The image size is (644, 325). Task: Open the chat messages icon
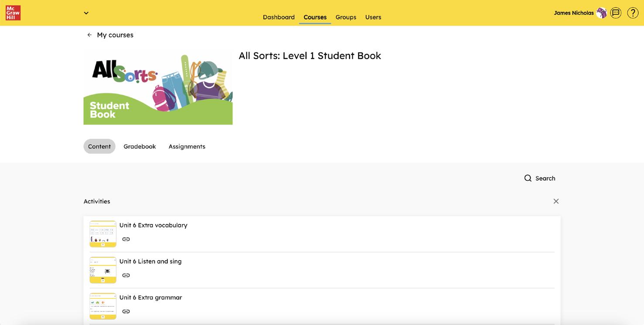point(616,13)
